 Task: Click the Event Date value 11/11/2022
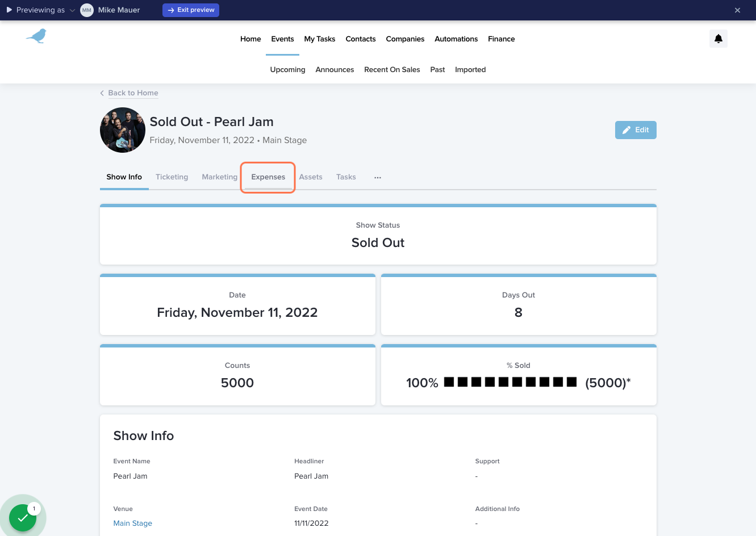(x=311, y=524)
